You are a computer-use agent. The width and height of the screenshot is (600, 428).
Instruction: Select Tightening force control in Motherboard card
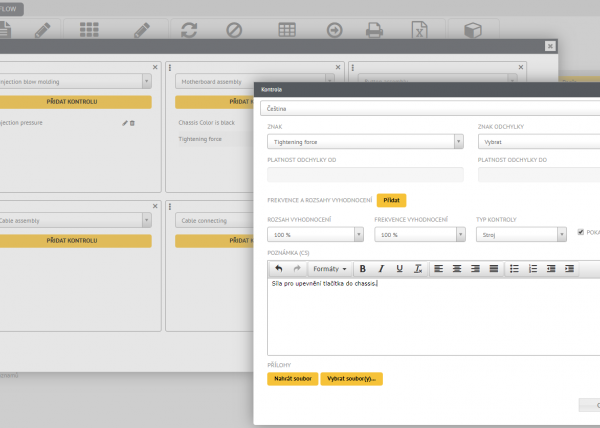click(x=200, y=139)
